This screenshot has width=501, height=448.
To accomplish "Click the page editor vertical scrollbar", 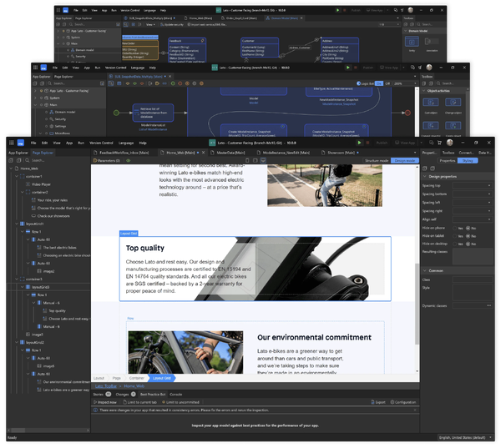I will coord(417,304).
